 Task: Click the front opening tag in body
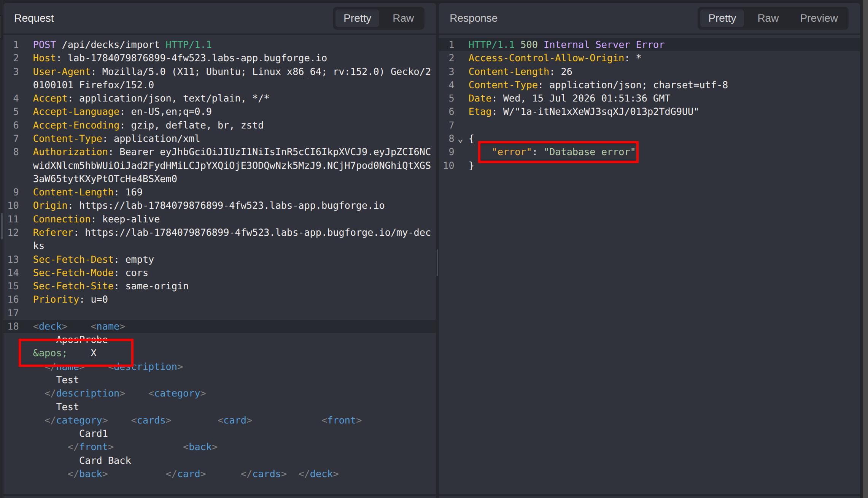[342, 420]
